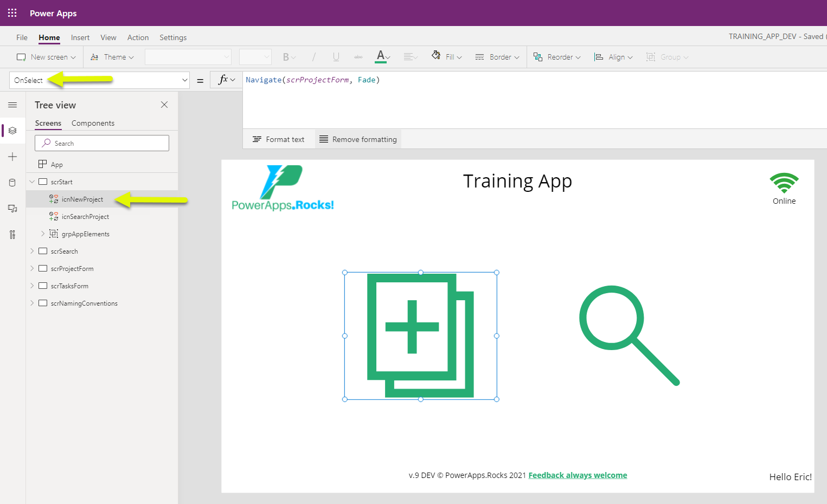Open the Group dropdown
The height and width of the screenshot is (504, 827).
(x=667, y=57)
